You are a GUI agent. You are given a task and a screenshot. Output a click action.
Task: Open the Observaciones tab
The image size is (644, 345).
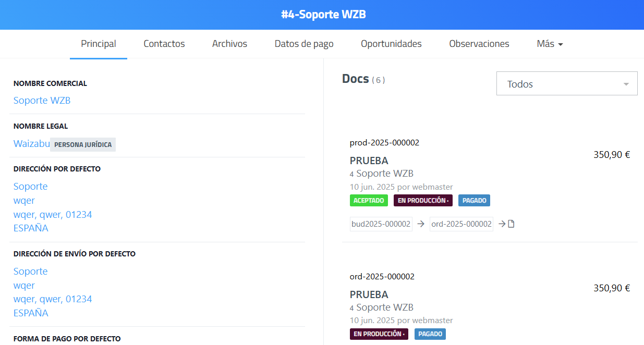(x=479, y=44)
